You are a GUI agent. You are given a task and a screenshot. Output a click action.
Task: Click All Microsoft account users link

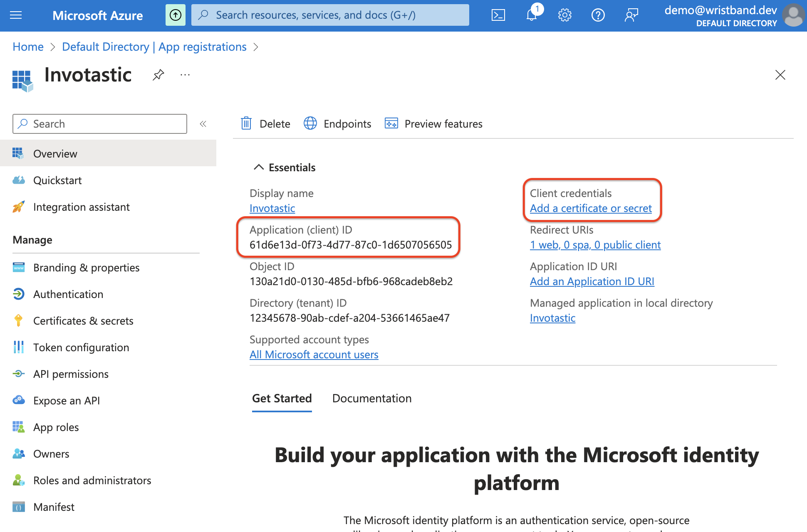coord(314,355)
